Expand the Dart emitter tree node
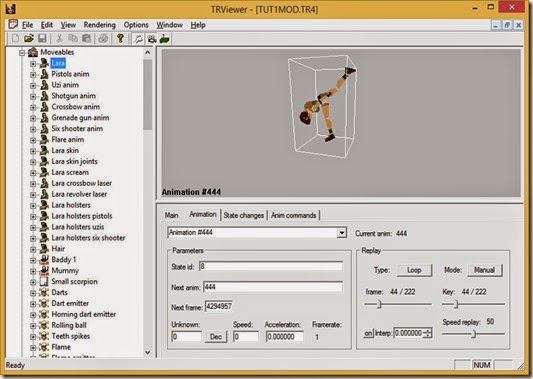Screen dimensions: 533x379 point(33,304)
